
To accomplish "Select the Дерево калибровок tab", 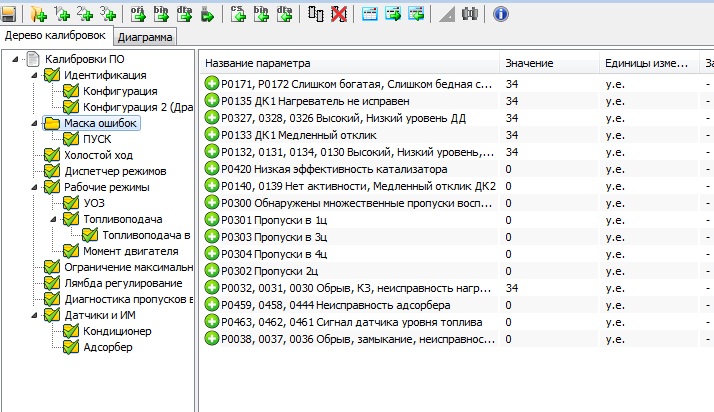I will 56,36.
